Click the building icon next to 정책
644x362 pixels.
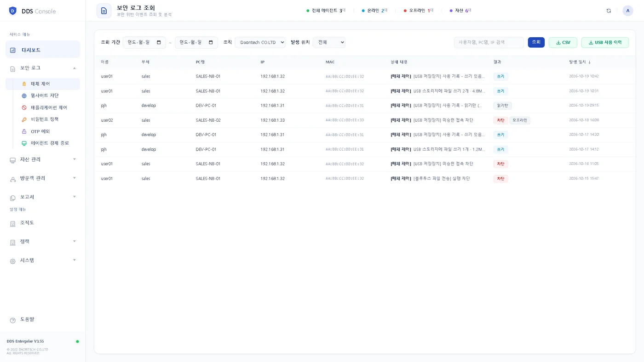[13, 242]
